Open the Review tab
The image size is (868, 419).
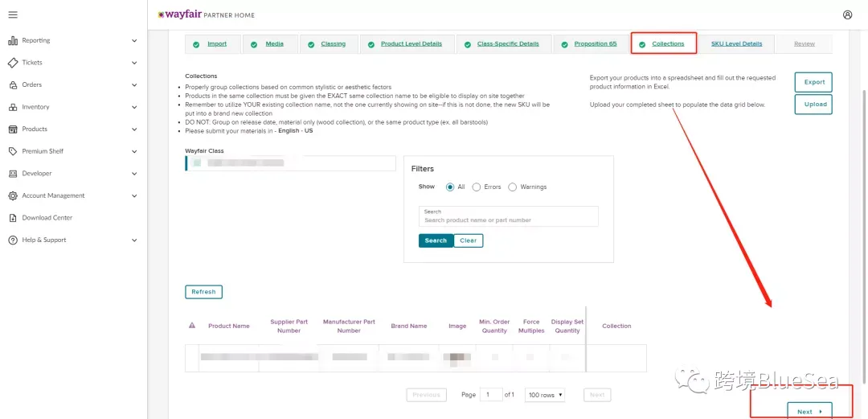tap(805, 43)
